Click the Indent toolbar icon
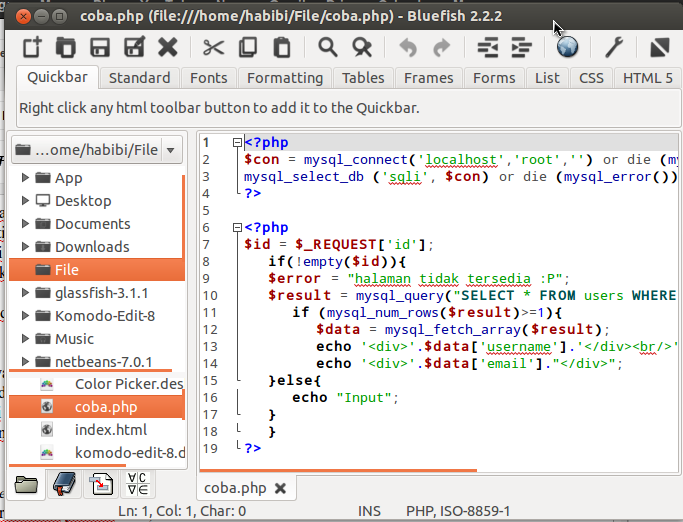 click(521, 47)
